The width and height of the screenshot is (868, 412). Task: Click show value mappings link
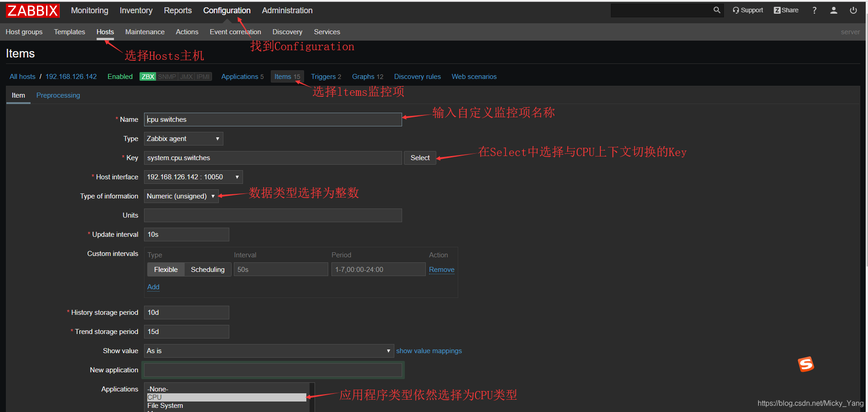(x=429, y=351)
